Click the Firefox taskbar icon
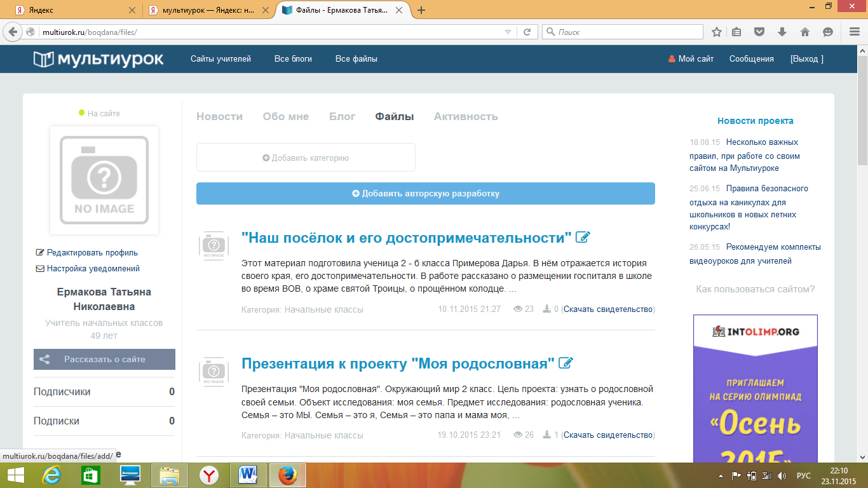Screen dimensions: 868x488 (288, 475)
